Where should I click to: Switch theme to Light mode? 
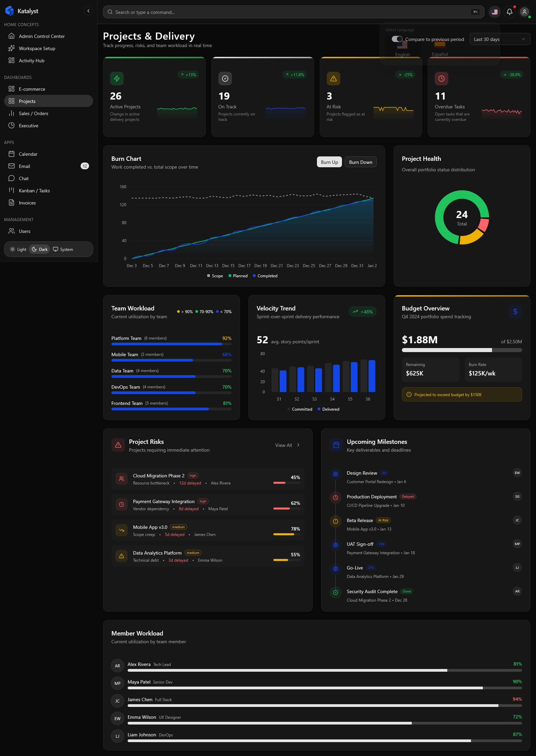(x=18, y=250)
